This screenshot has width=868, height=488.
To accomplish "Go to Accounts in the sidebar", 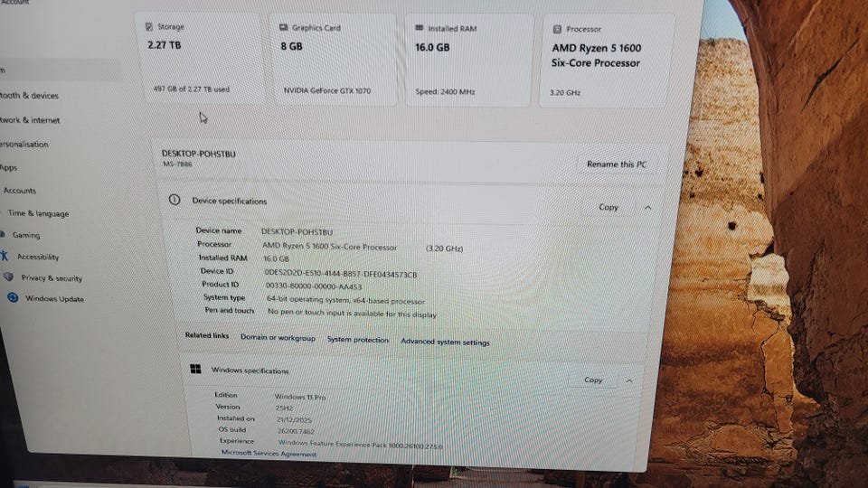I will coord(20,191).
